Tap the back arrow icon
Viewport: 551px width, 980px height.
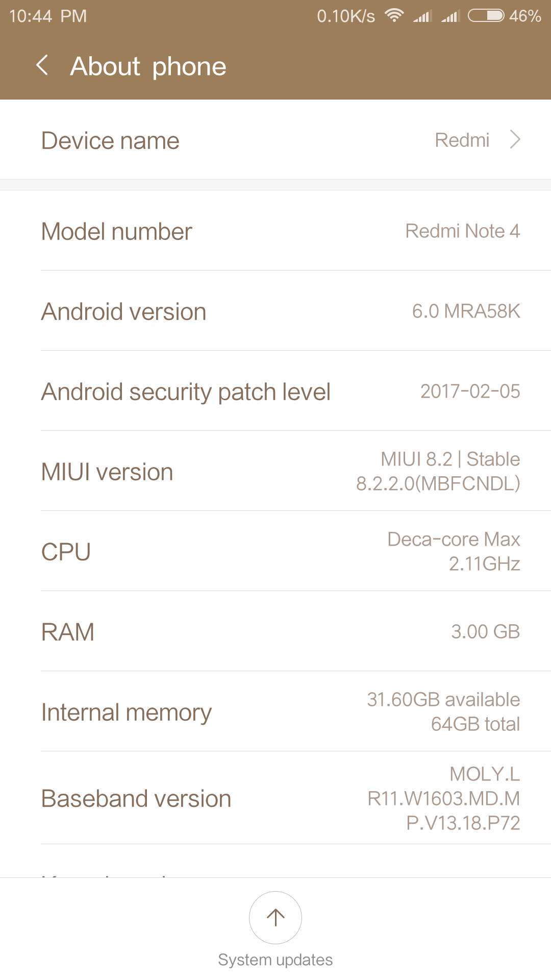43,66
